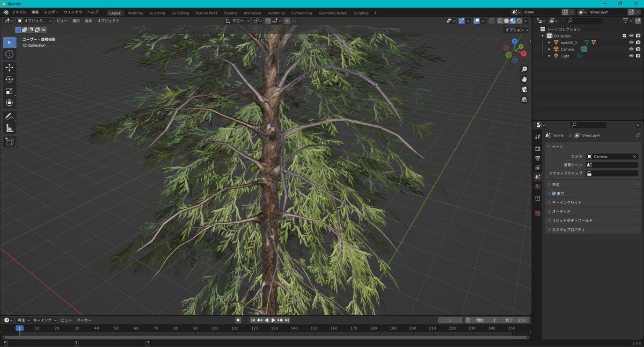Select the Move tool
This screenshot has height=347, width=644.
(x=9, y=67)
